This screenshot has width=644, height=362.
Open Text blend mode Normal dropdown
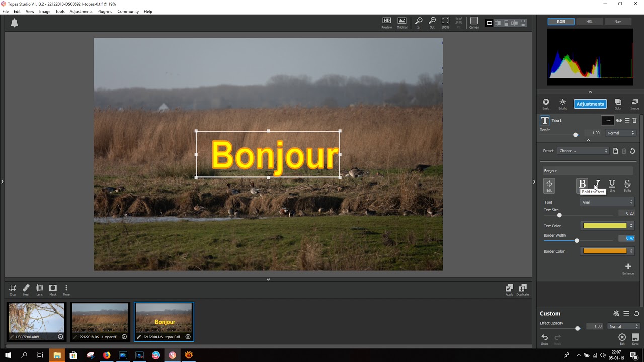pos(620,133)
